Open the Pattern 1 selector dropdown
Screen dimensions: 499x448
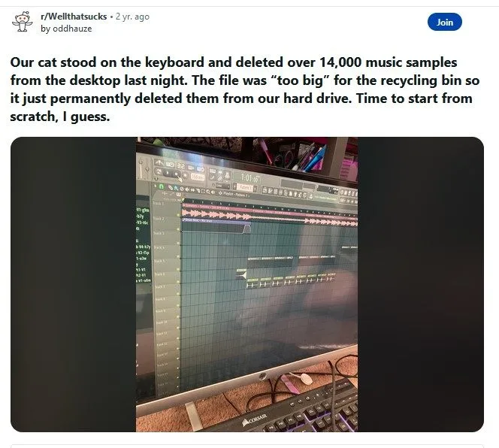pos(245,187)
